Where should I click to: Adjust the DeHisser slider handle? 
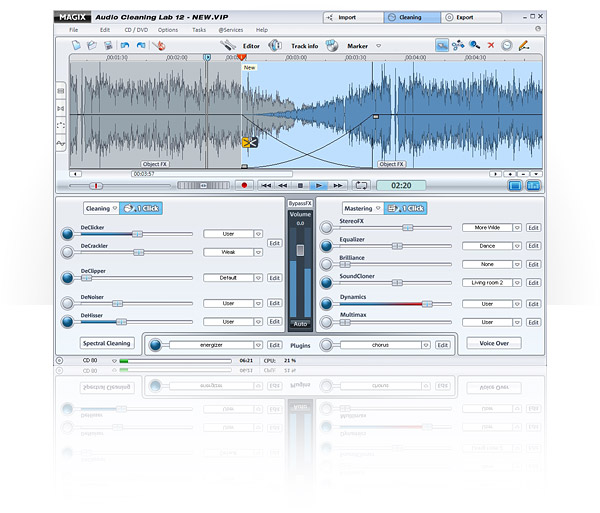point(121,322)
